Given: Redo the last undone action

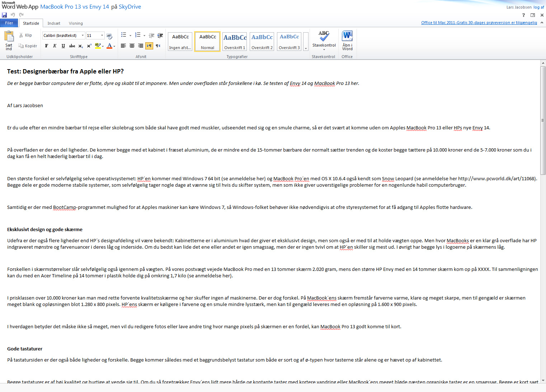Looking at the screenshot, I should click(21, 15).
